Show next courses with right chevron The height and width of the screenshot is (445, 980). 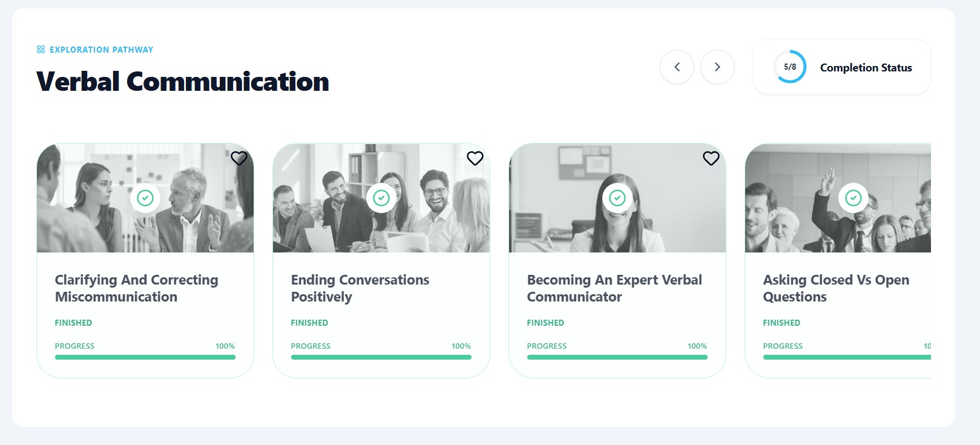(717, 67)
